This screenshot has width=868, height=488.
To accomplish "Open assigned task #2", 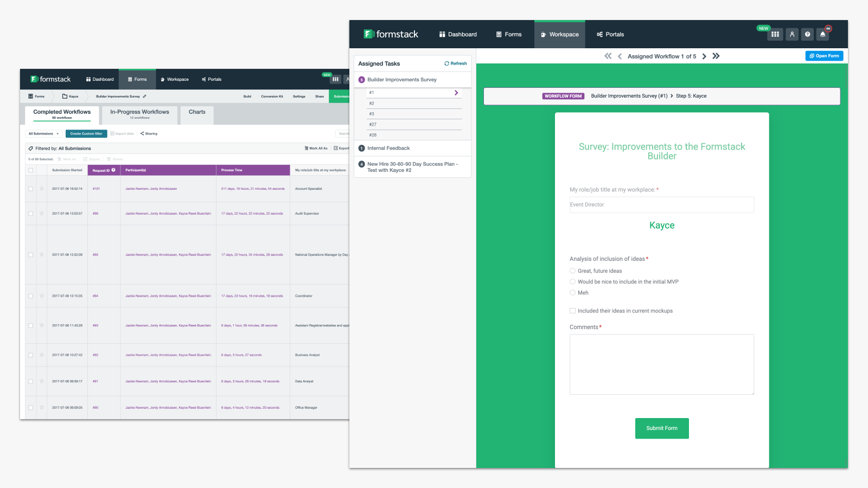I will click(x=414, y=104).
